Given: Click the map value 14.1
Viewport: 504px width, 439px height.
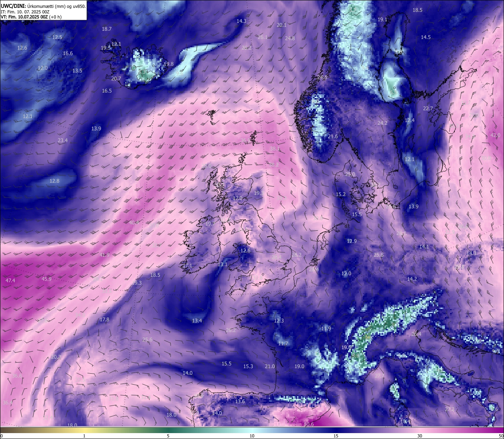Looking at the screenshot, I should click(424, 247).
